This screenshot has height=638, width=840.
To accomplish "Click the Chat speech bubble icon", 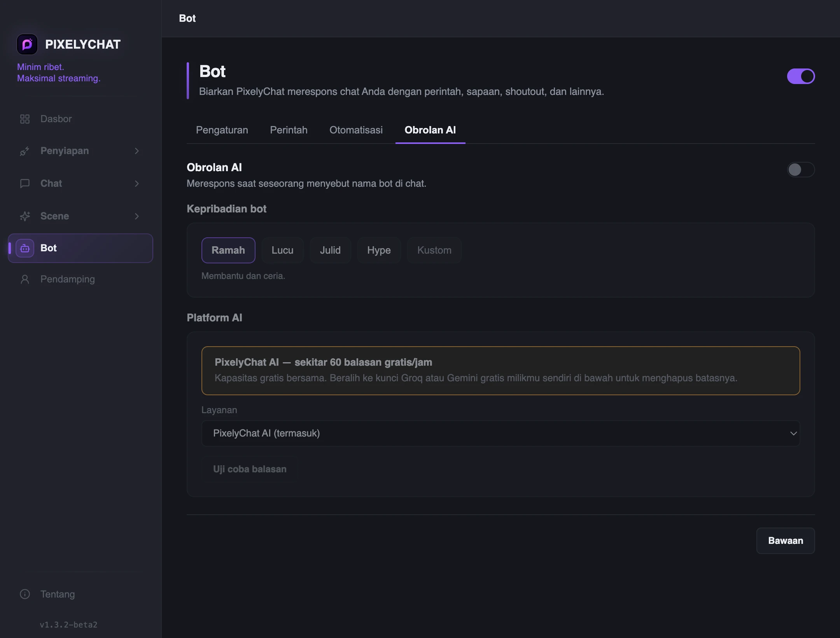I will tap(25, 184).
